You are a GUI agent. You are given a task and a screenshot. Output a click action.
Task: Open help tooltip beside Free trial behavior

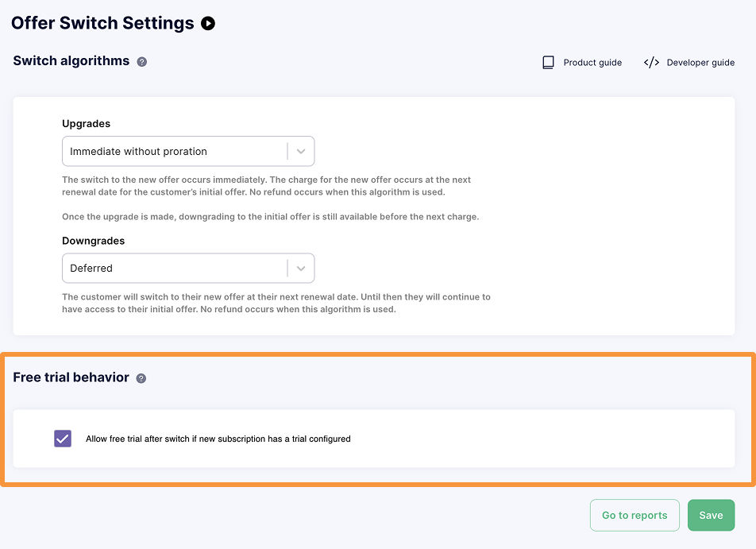141,378
